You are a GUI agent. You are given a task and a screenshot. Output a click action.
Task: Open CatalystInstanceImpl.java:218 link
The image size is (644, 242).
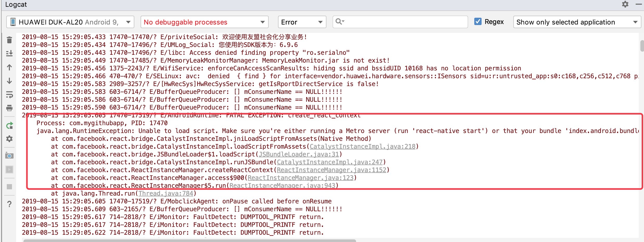coord(362,147)
